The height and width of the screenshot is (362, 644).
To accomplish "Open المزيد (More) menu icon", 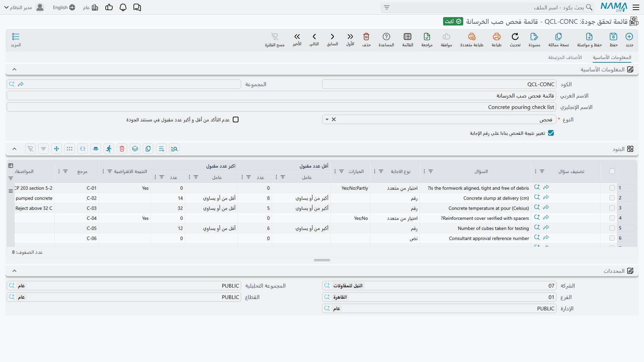I will point(16,37).
